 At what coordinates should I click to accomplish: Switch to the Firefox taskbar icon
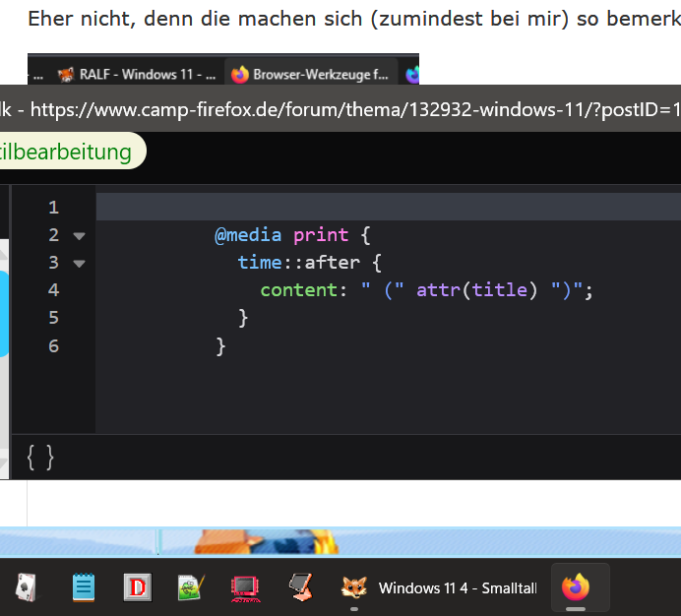click(x=576, y=587)
